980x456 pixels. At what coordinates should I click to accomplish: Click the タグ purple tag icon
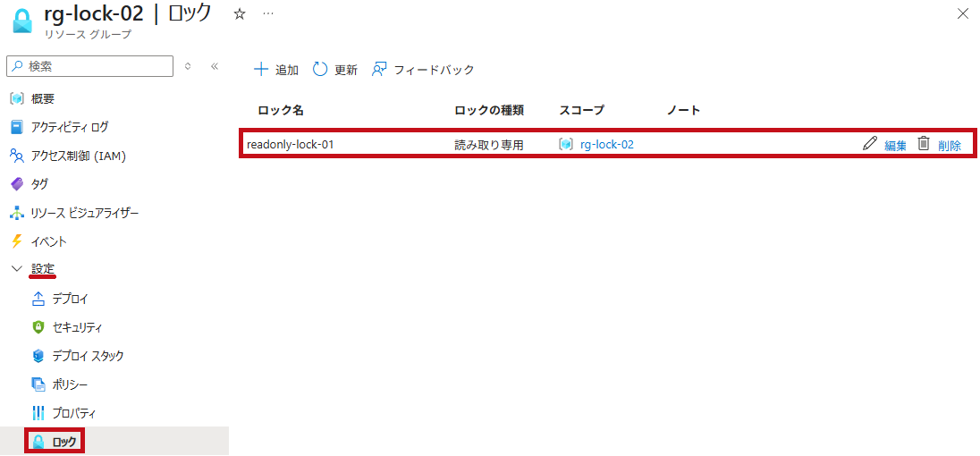[x=17, y=184]
